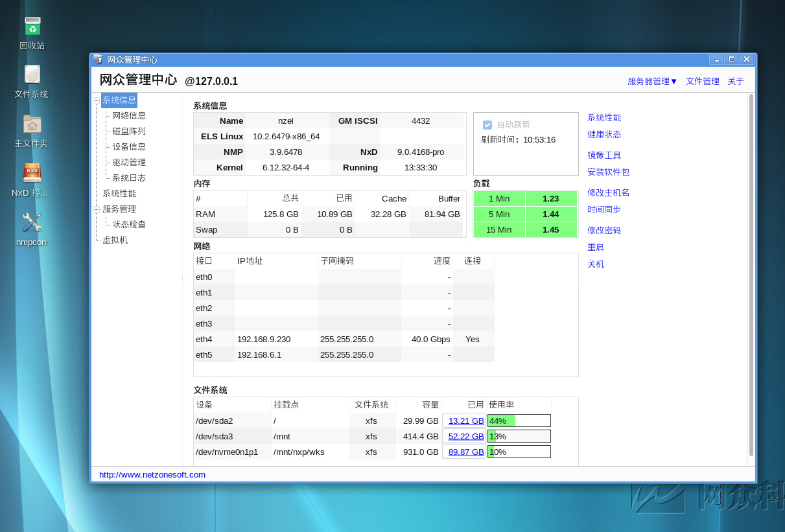Open the 回收站 recycle bin desktop icon
The height and width of the screenshot is (532, 785).
click(x=32, y=27)
